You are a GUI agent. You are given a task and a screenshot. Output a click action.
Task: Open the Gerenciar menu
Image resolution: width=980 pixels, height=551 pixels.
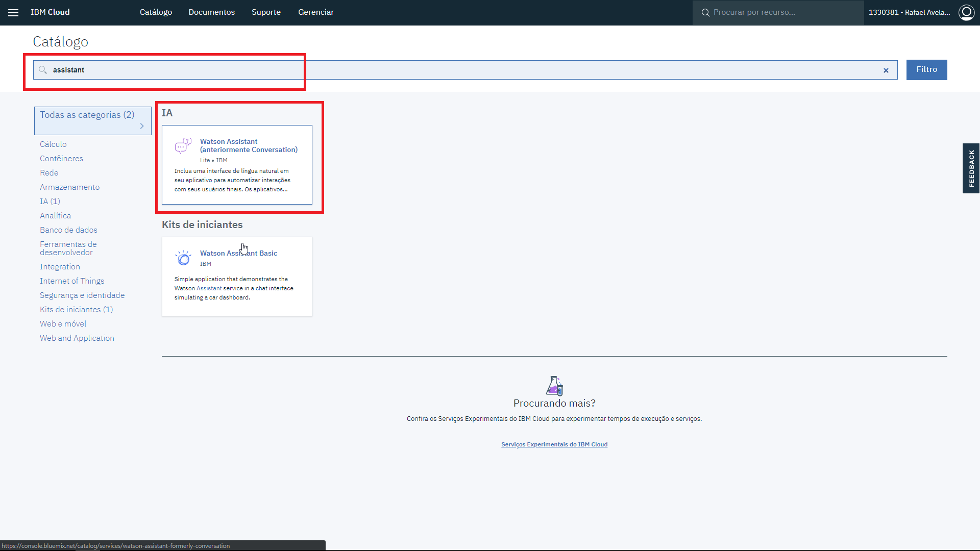316,12
